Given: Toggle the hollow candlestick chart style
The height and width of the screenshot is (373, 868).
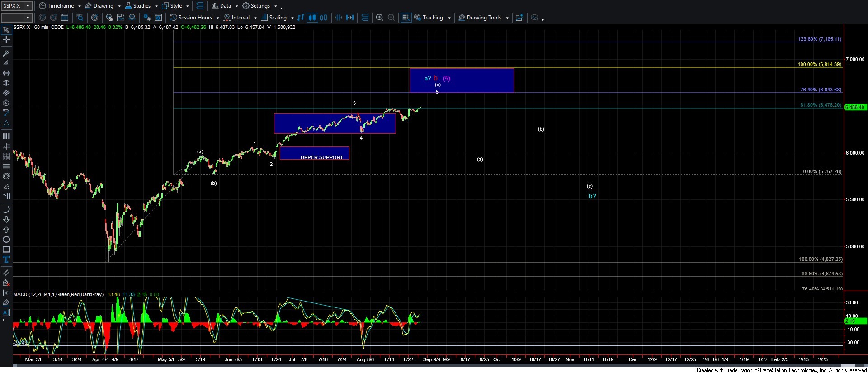Looking at the screenshot, I should pos(323,18).
